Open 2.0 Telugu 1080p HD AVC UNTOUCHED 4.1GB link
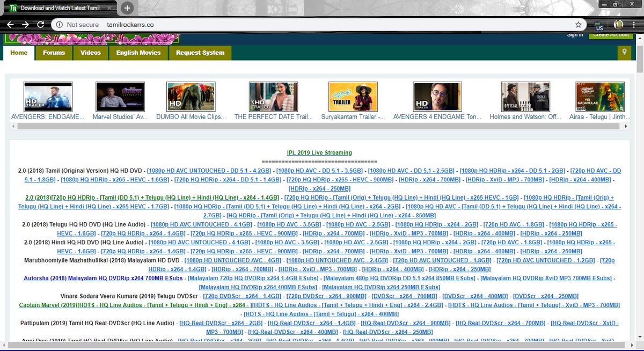 click(201, 224)
